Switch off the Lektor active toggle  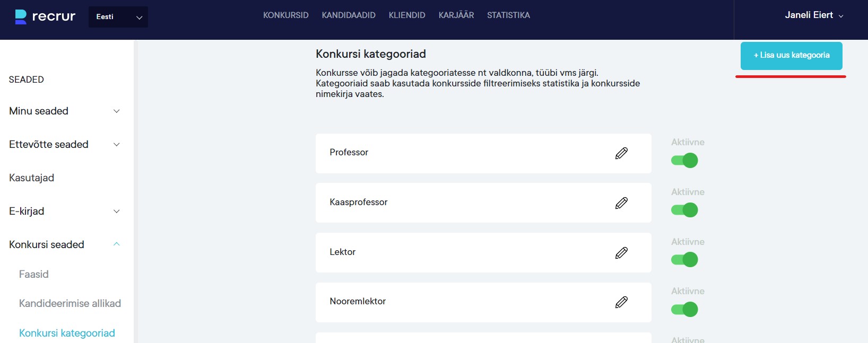pos(684,260)
